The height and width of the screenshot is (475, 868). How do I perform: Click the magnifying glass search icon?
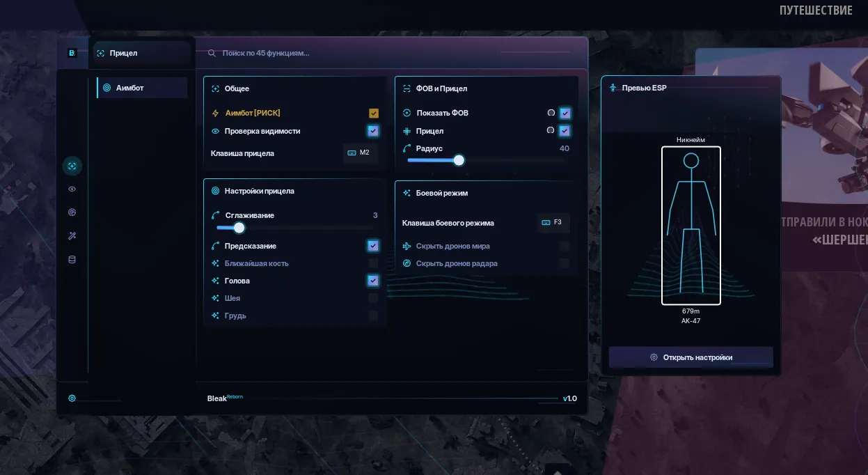click(x=212, y=53)
